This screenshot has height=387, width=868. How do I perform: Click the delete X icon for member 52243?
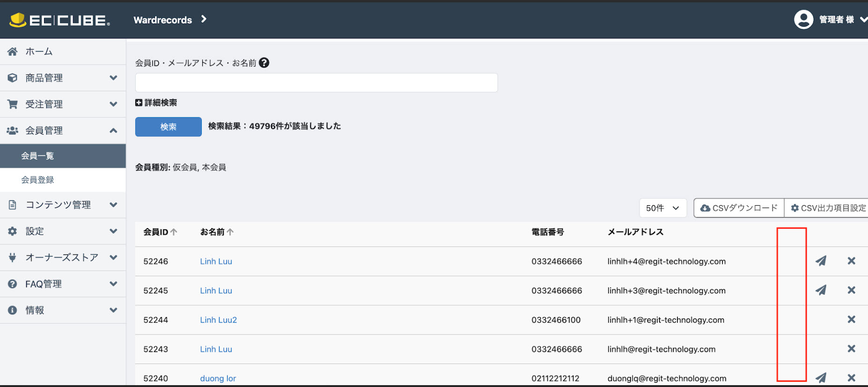click(x=851, y=349)
